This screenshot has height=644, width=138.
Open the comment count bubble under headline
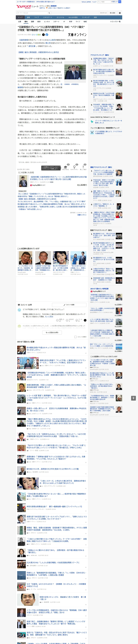click(x=34, y=35)
